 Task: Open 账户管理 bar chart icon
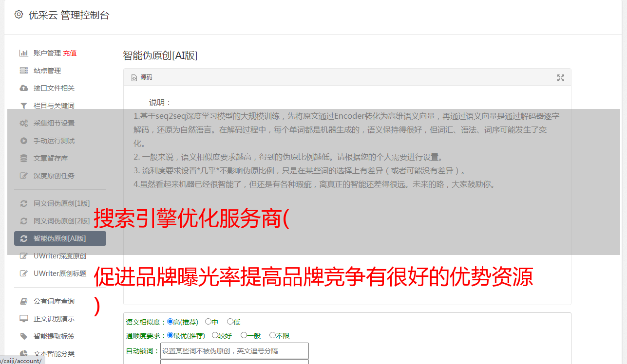pyautogui.click(x=23, y=53)
